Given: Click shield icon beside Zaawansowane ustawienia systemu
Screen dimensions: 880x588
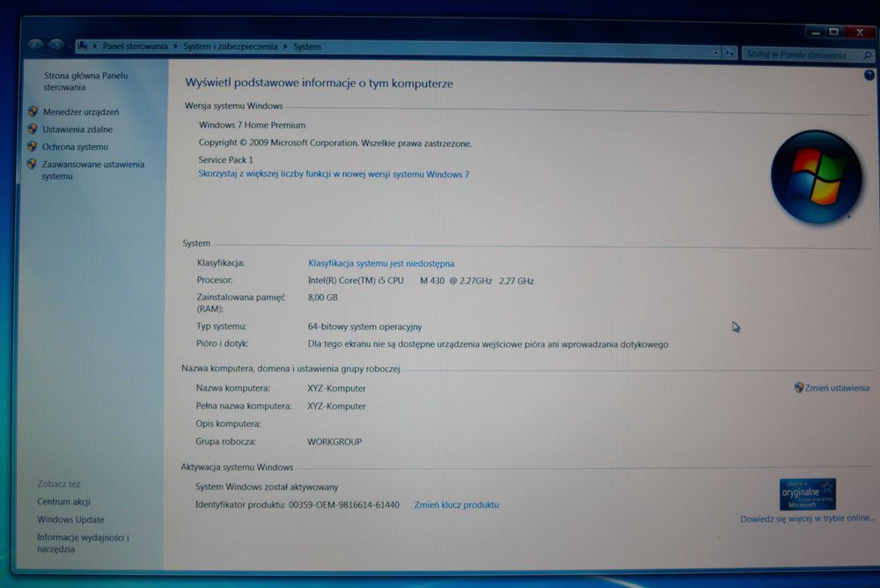Looking at the screenshot, I should click(x=32, y=164).
